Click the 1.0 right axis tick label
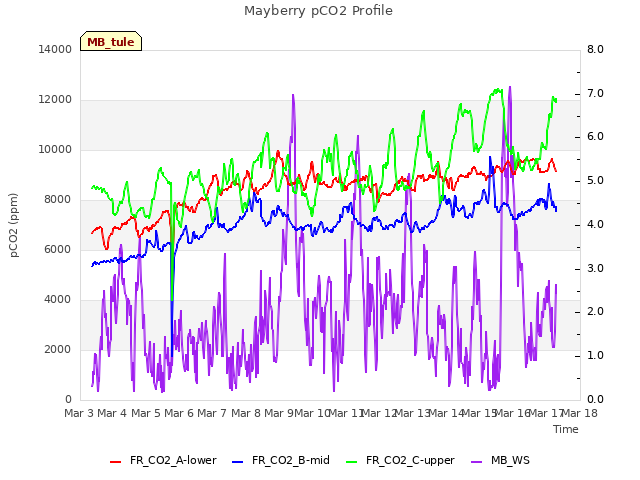This screenshot has width=640, height=480. click(595, 356)
